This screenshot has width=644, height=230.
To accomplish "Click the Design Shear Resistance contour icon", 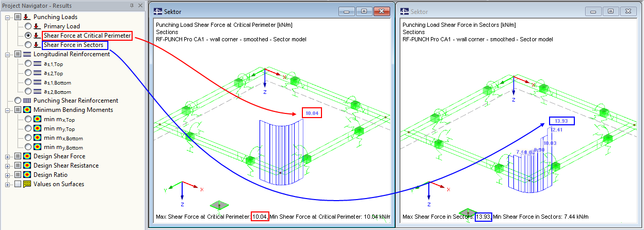I will coord(27,166).
